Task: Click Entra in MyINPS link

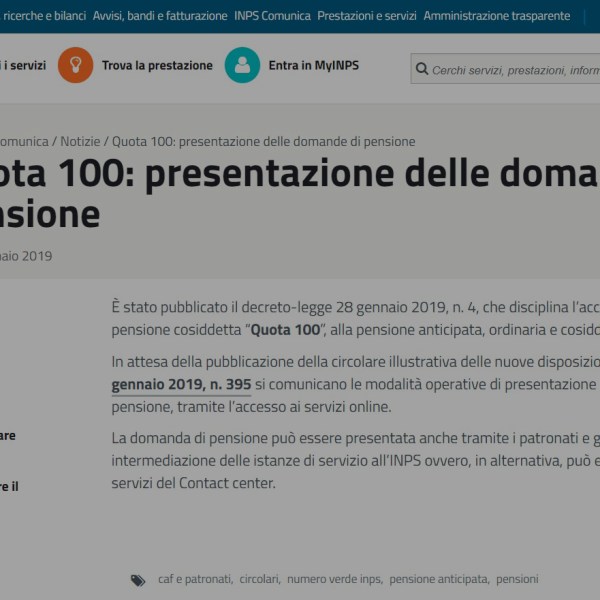Action: 314,65
